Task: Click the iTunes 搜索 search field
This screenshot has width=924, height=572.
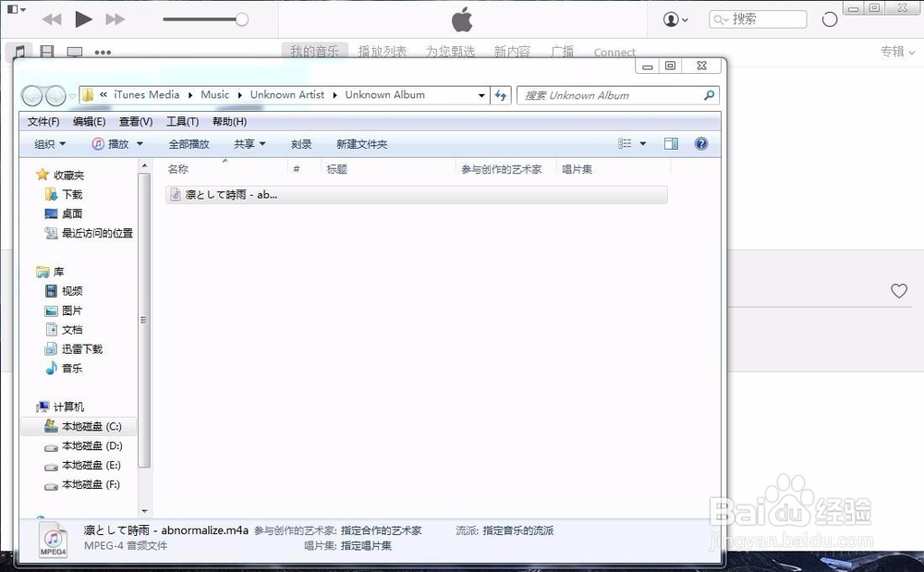Action: [758, 19]
